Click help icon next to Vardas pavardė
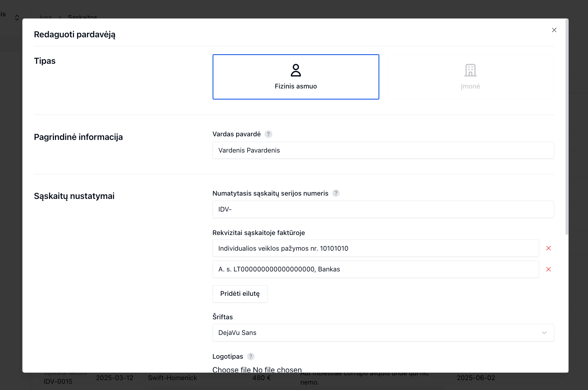588x390 pixels. [x=268, y=134]
